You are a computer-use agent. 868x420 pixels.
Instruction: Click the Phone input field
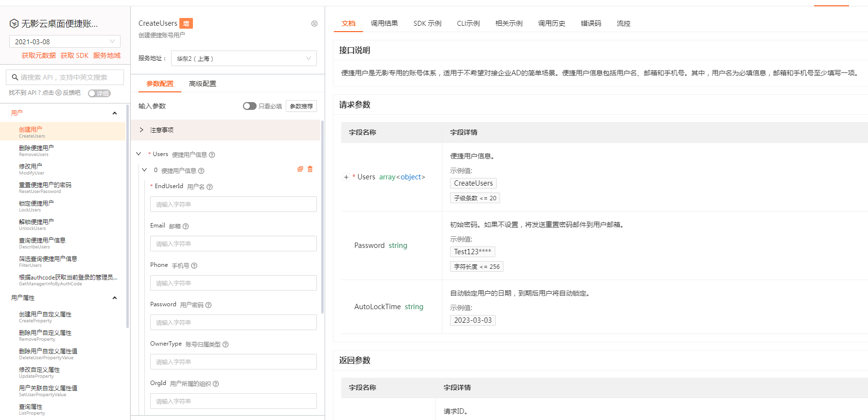click(x=233, y=283)
